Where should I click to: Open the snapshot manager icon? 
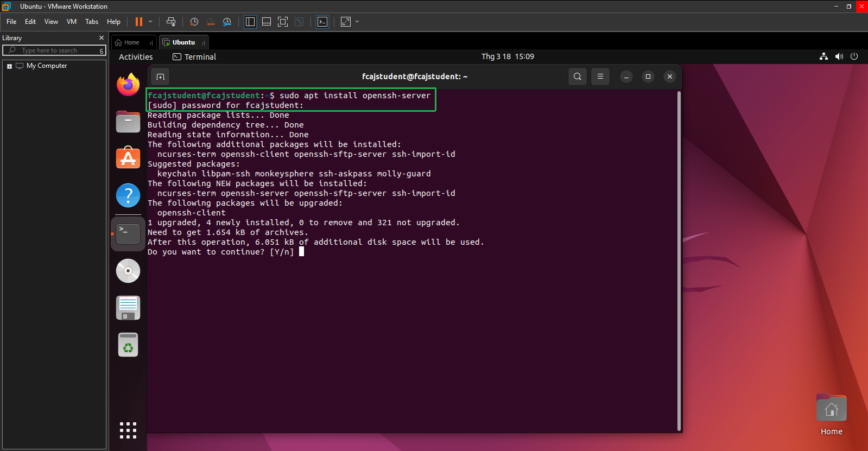coord(227,22)
